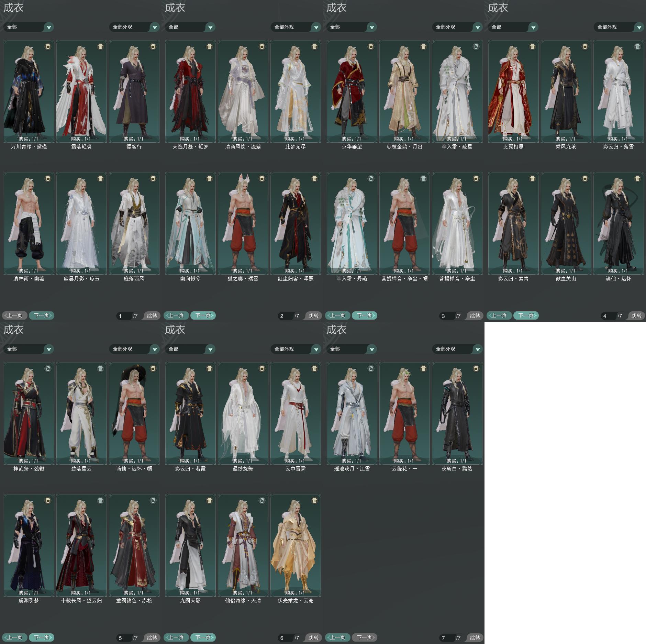646x644 pixels.
Task: Open 全部外观 dropdown above 夜斩白·黯然 outfit
Action: click(457, 349)
